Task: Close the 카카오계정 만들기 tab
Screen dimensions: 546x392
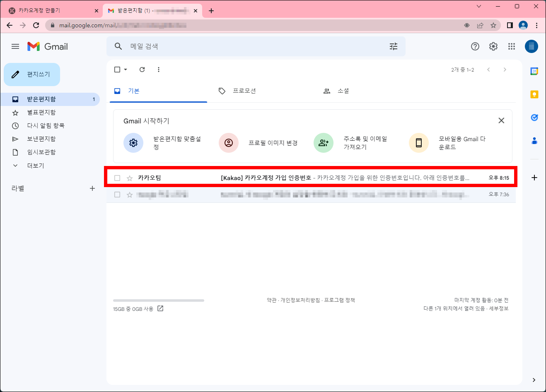Action: pyautogui.click(x=97, y=11)
